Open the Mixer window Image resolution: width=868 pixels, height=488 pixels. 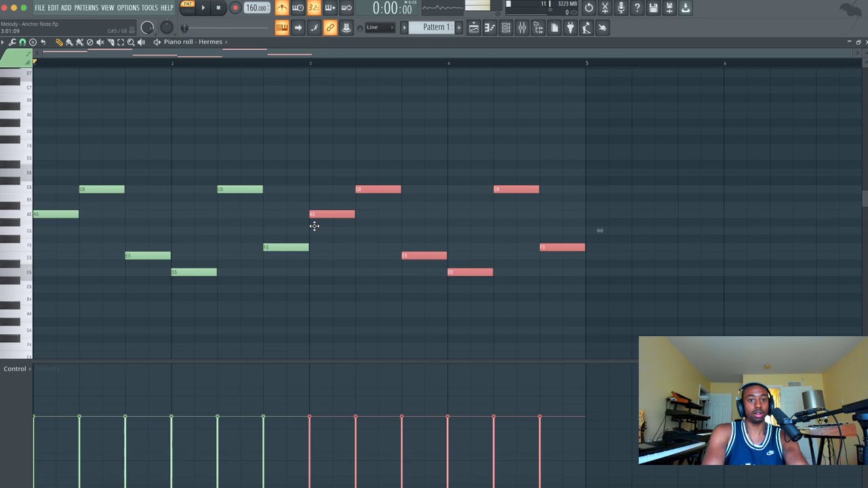522,28
